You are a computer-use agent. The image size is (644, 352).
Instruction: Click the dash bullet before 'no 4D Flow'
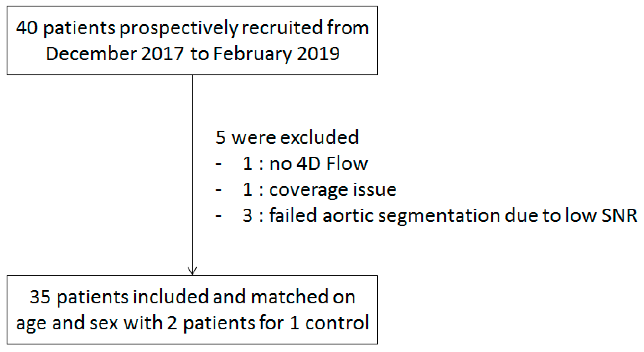(219, 164)
